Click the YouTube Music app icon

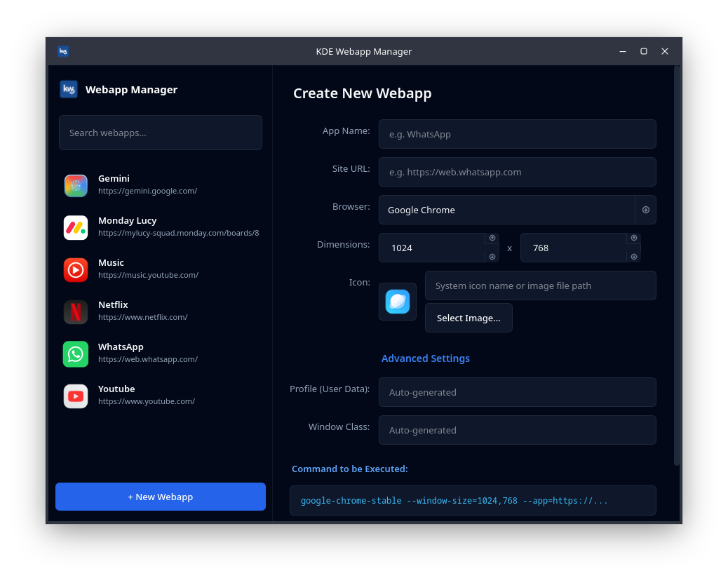pyautogui.click(x=76, y=270)
